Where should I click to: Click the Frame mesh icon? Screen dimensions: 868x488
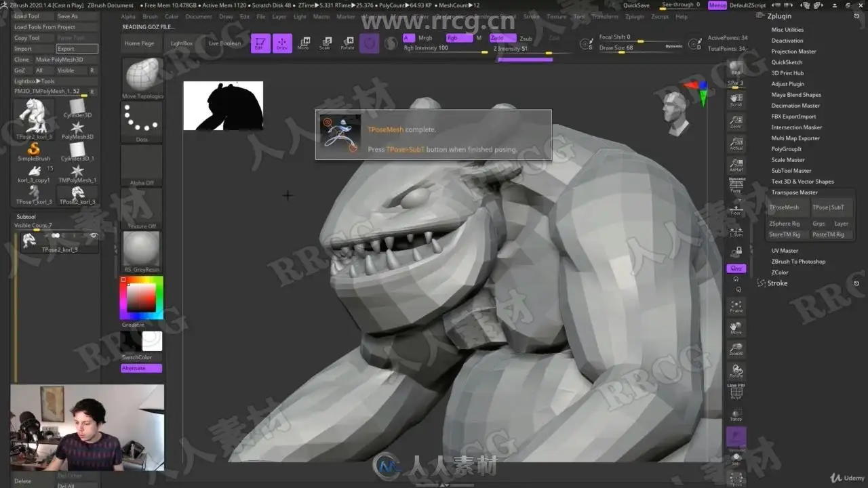(x=736, y=306)
